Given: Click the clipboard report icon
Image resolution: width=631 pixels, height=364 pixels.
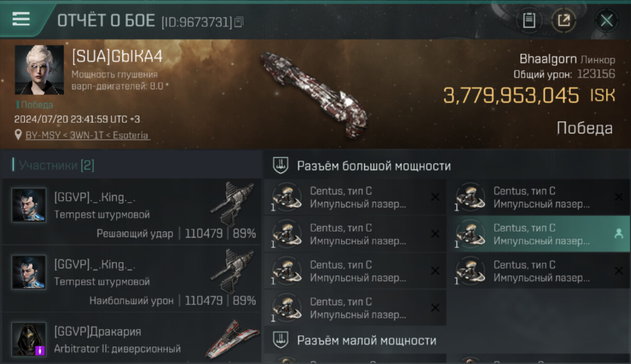Looking at the screenshot, I should (x=529, y=20).
